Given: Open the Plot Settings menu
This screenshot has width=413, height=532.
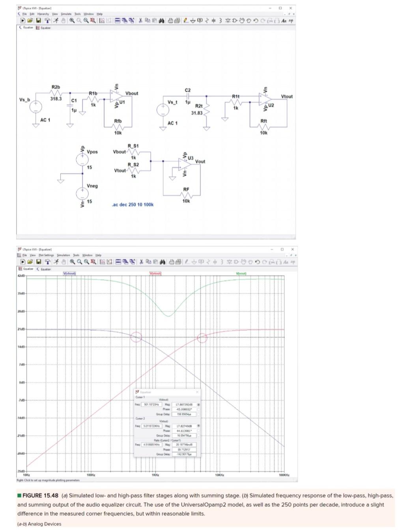Looking at the screenshot, I should pyautogui.click(x=47, y=255).
